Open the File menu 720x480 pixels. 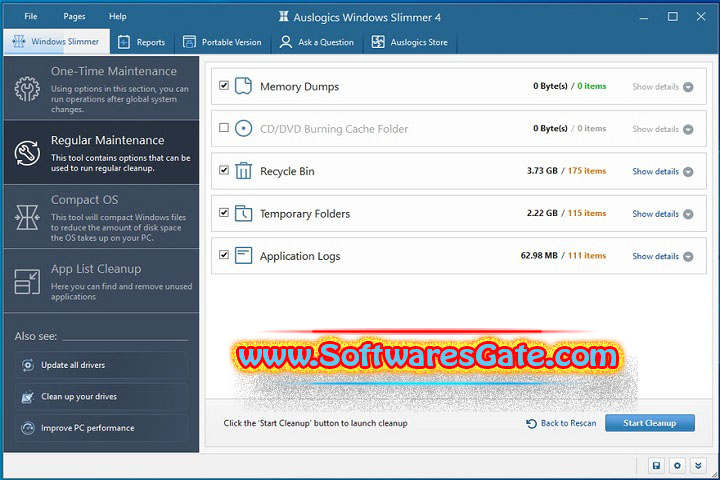coord(31,17)
